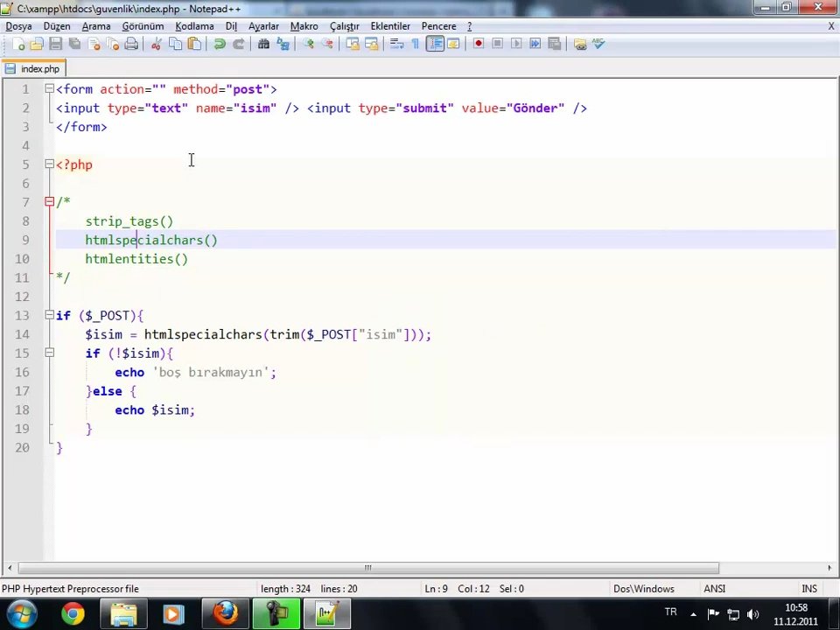Open Chrome from the taskbar

tap(73, 614)
